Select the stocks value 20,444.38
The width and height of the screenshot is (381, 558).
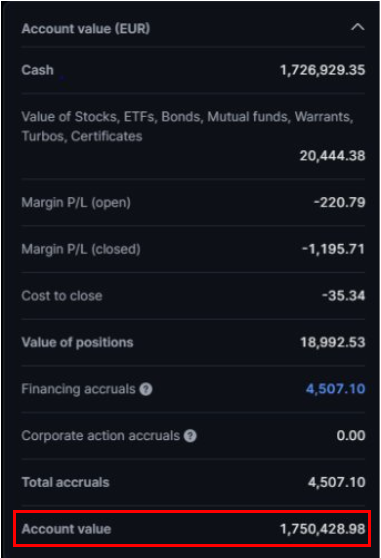332,156
